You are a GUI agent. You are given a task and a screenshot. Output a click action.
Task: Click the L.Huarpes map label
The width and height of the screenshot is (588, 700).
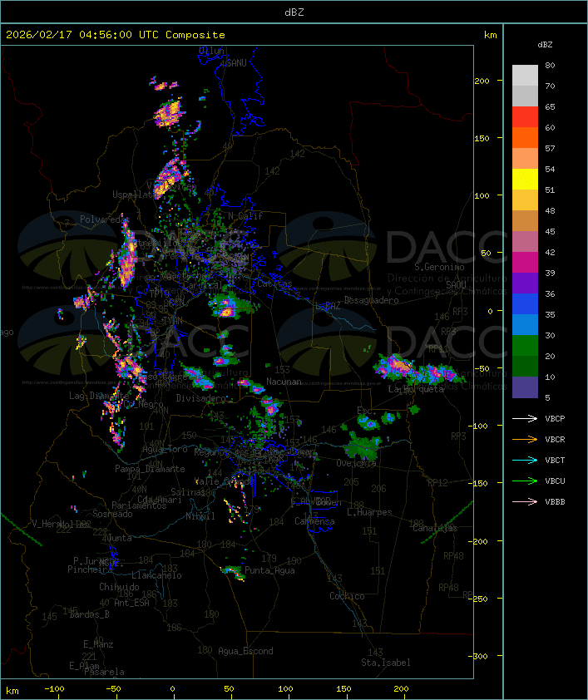click(369, 512)
